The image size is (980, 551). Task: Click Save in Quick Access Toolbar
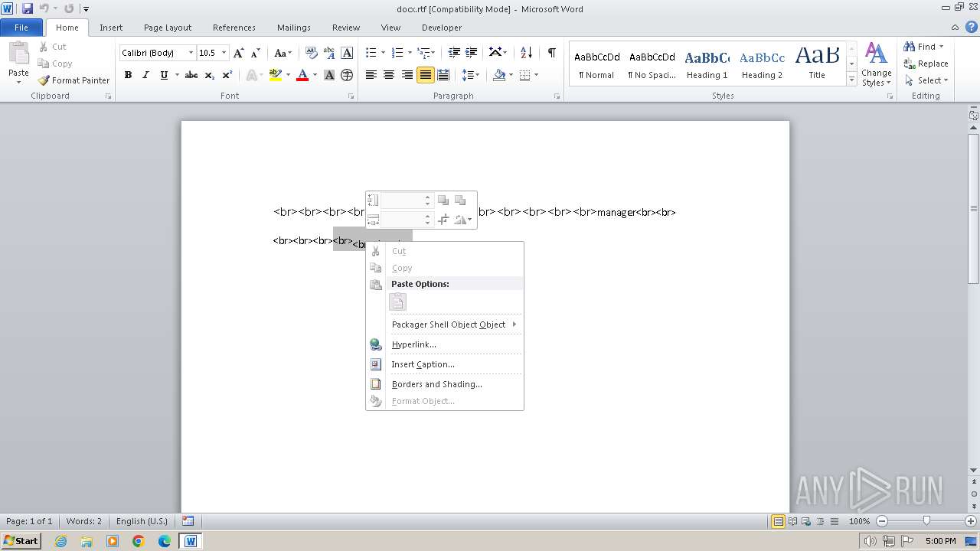coord(28,8)
